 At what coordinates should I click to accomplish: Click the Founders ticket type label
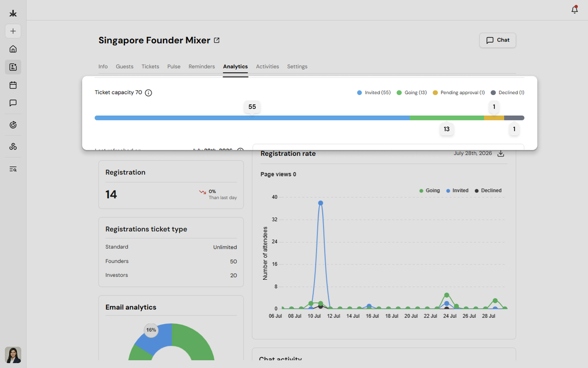pos(117,261)
